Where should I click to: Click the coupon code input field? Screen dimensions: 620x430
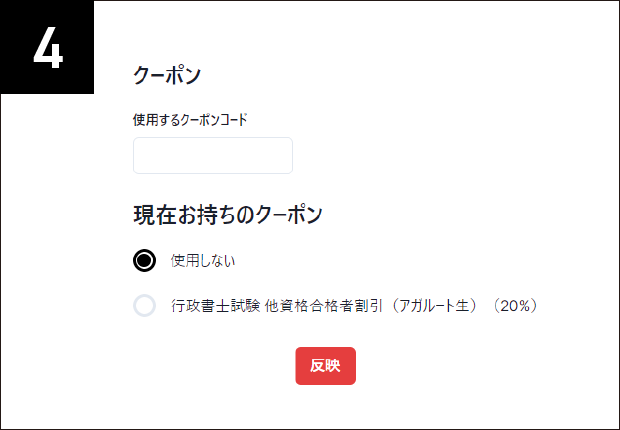pos(212,156)
